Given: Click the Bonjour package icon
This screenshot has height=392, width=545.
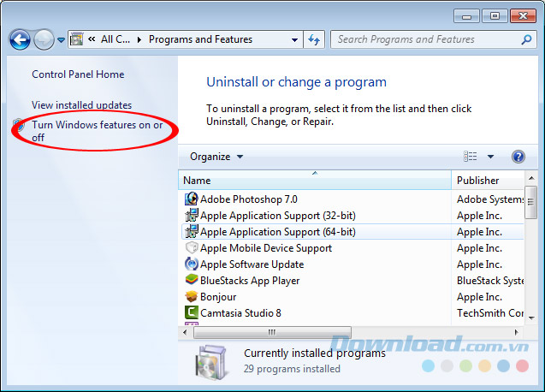Looking at the screenshot, I should 191,296.
